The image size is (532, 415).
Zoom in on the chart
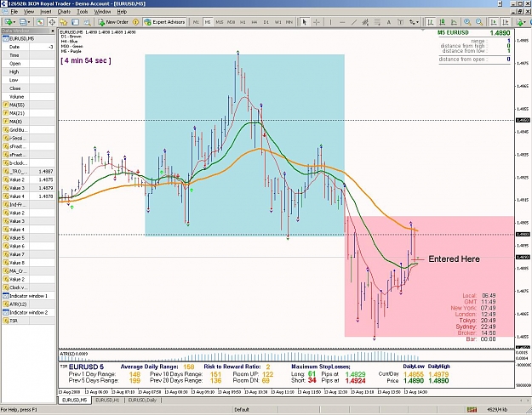pyautogui.click(x=467, y=22)
